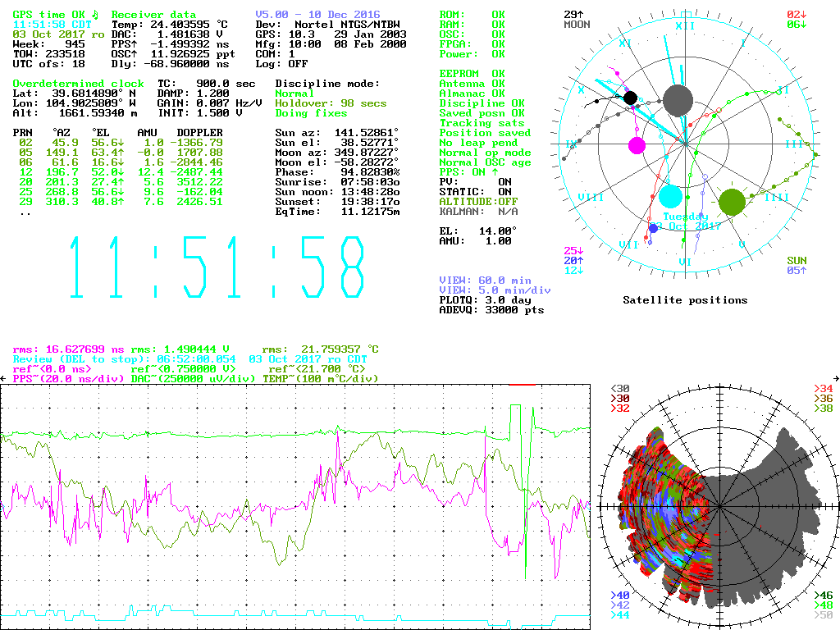840x630 pixels.
Task: Click the TC: 900.0 sec value
Action: tap(206, 84)
